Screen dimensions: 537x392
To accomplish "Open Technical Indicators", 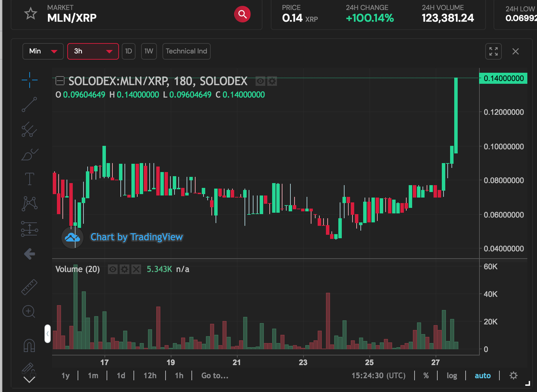I will (x=187, y=51).
